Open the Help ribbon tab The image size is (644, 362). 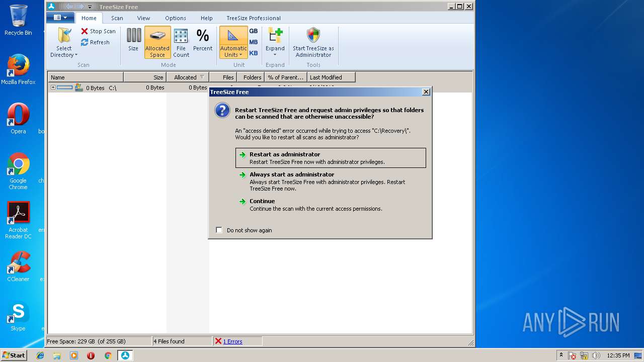[x=207, y=18]
